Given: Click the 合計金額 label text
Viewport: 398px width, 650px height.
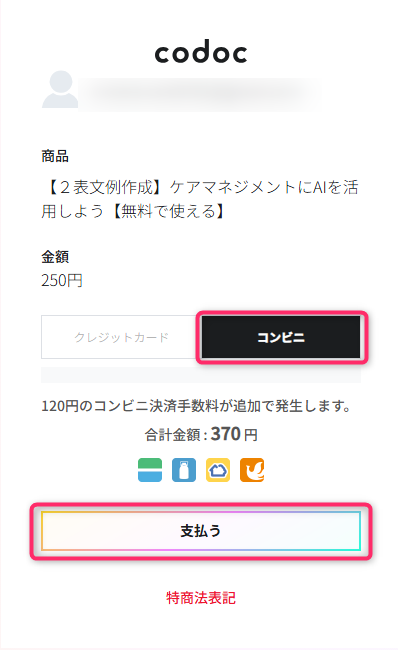Looking at the screenshot, I should click(x=172, y=435).
